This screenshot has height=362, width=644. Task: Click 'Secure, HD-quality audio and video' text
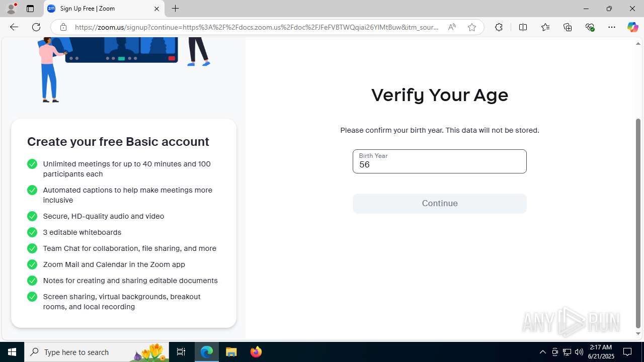[104, 216]
